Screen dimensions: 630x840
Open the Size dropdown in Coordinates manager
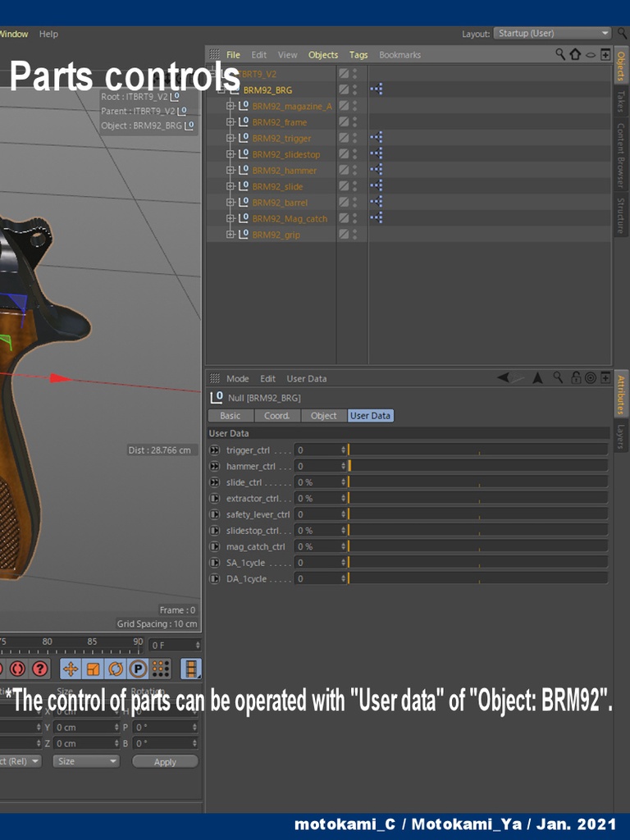coord(85,761)
